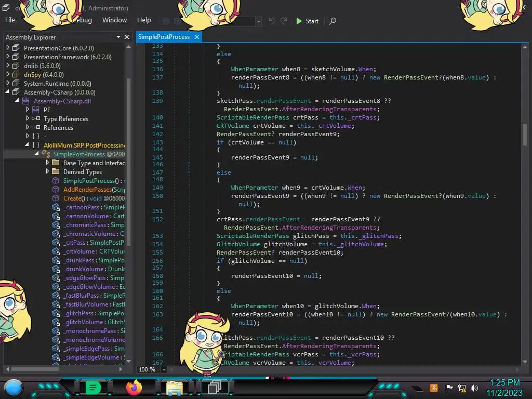
Task: Collapse the Assembly-CSharp.dll module node
Action: pos(17,101)
